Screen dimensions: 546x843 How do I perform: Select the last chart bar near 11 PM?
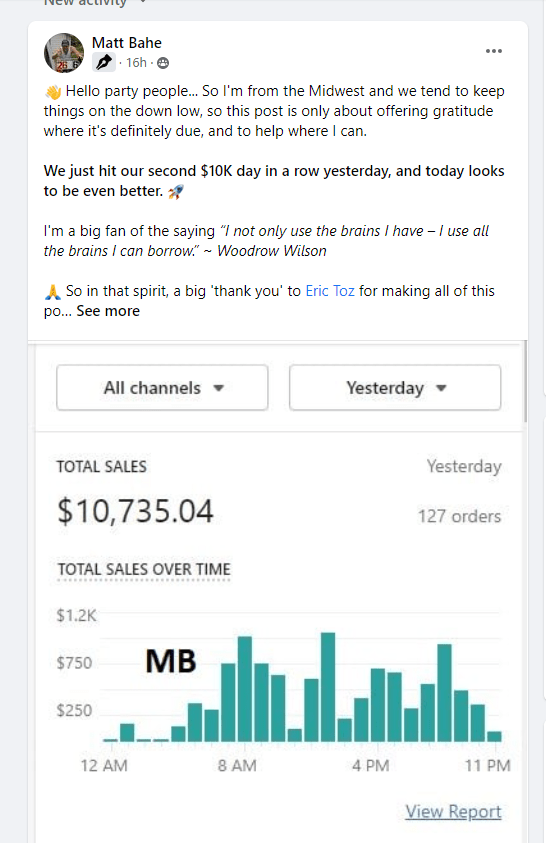point(494,737)
